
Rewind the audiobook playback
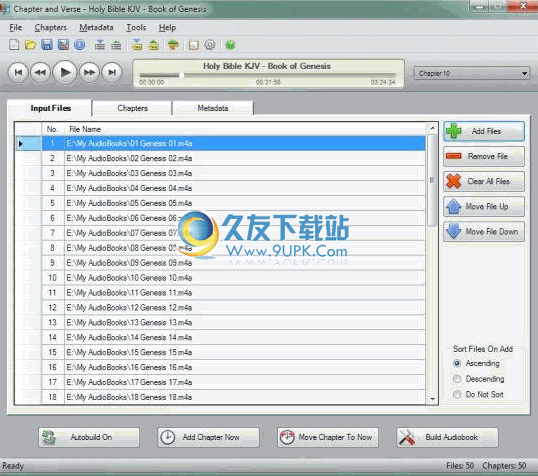(x=40, y=72)
